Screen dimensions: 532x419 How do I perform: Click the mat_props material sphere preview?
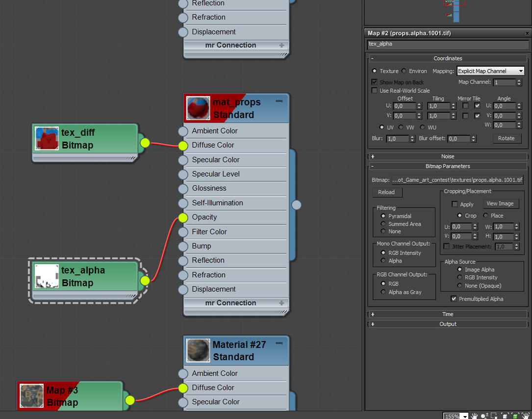[x=198, y=107]
